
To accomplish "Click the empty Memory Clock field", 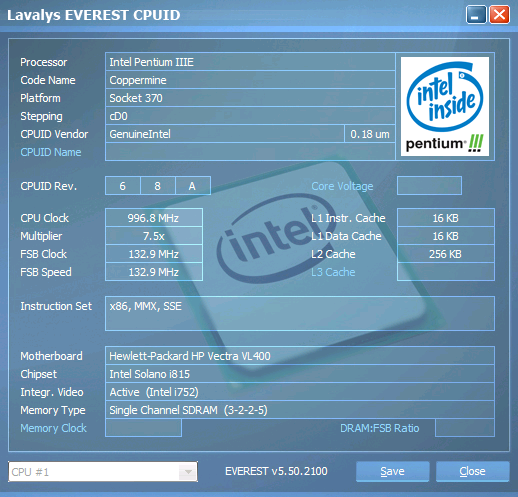I will (x=143, y=428).
